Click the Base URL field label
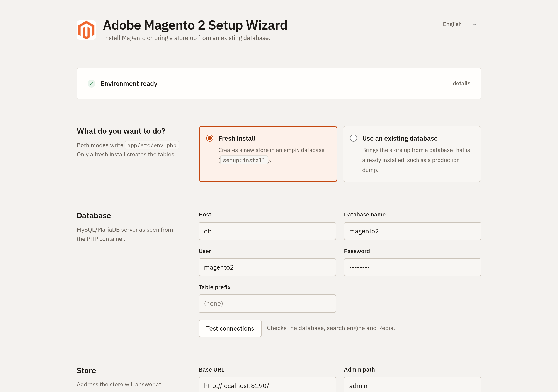Viewport: 558px width, 392px height. [x=211, y=370]
